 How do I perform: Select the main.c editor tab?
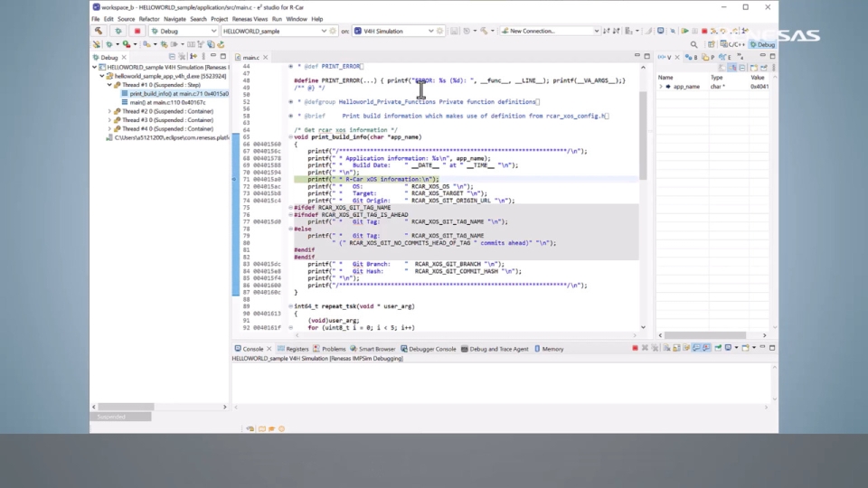tap(250, 57)
